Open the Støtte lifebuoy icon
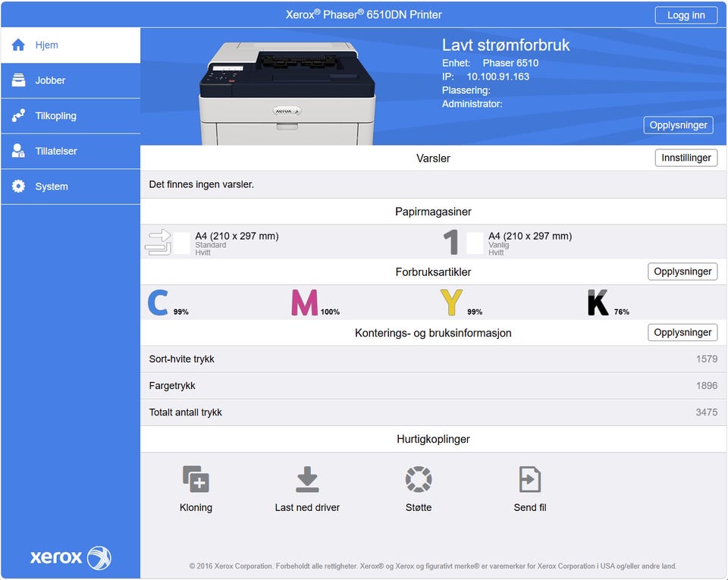 point(419,479)
